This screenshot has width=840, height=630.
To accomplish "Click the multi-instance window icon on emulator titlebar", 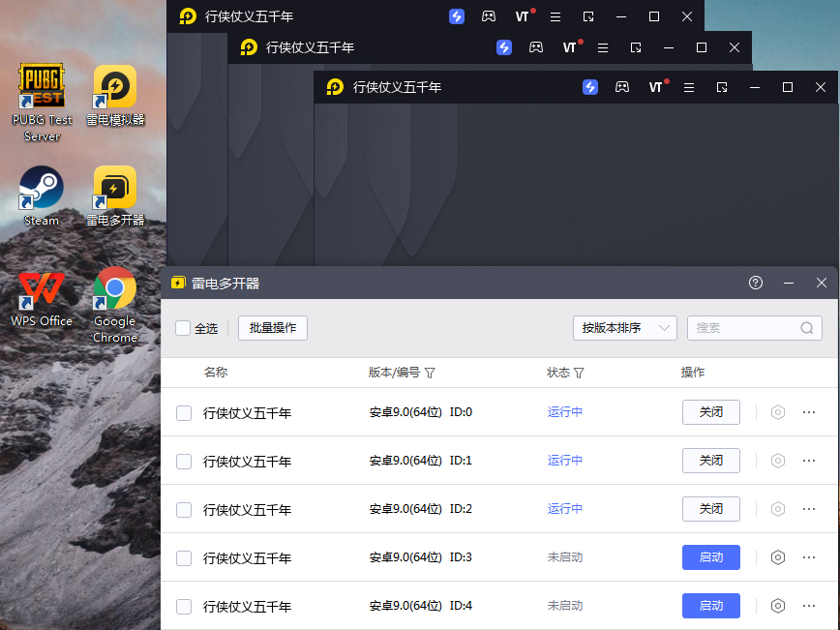I will pos(587,16).
